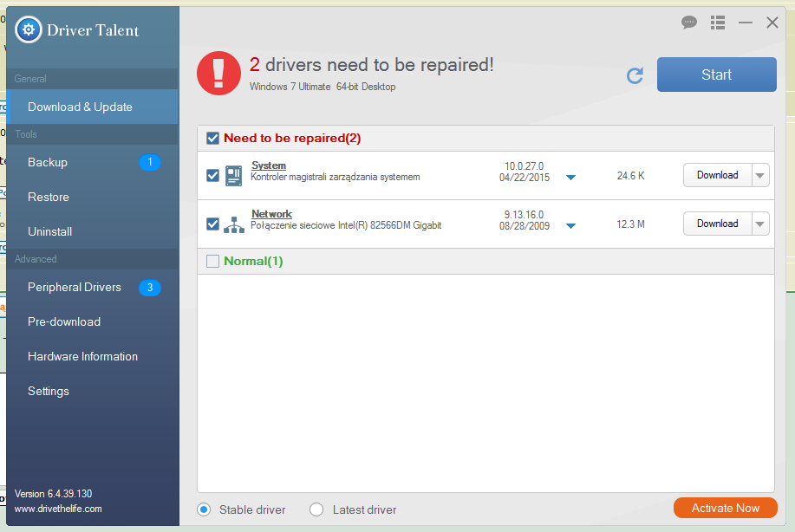Open the Pre-download section
The height and width of the screenshot is (532, 795).
92,321
